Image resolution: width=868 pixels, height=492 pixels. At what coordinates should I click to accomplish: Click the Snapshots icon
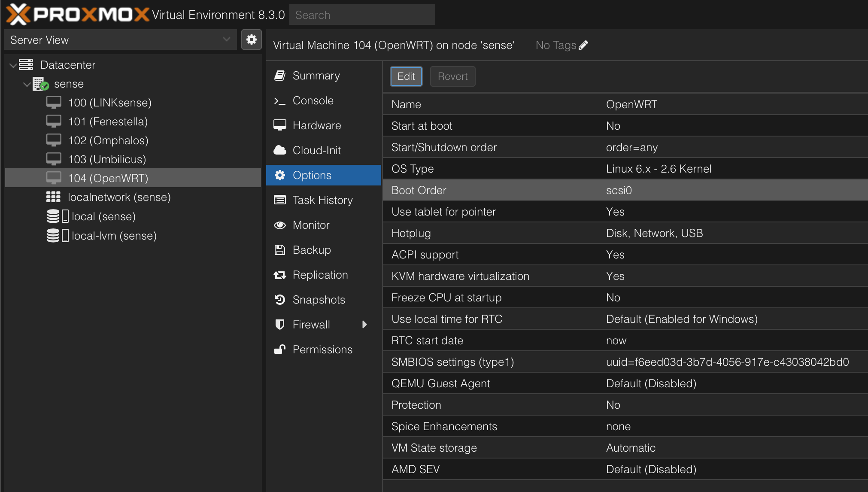[280, 300]
